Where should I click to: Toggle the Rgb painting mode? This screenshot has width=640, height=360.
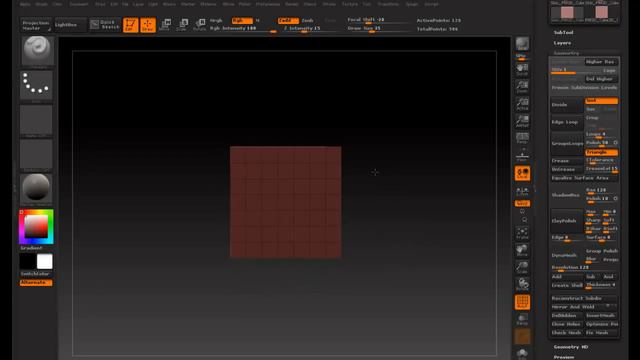pos(242,20)
